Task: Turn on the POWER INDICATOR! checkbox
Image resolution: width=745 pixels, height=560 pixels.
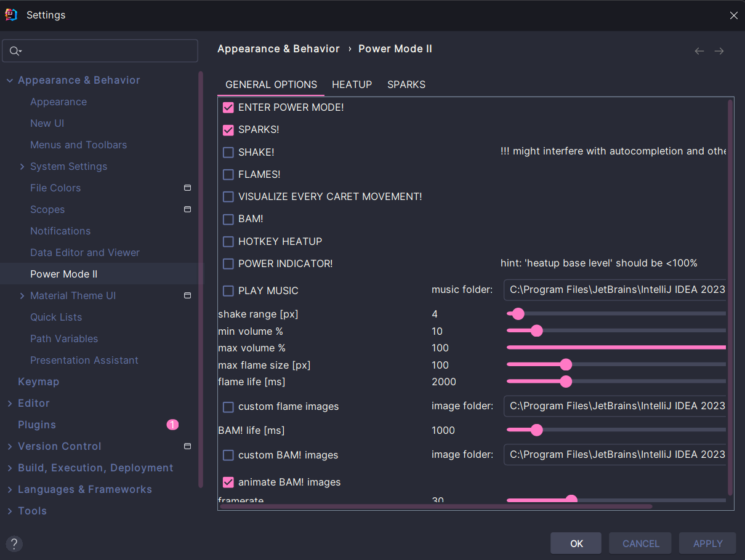Action: 228,264
